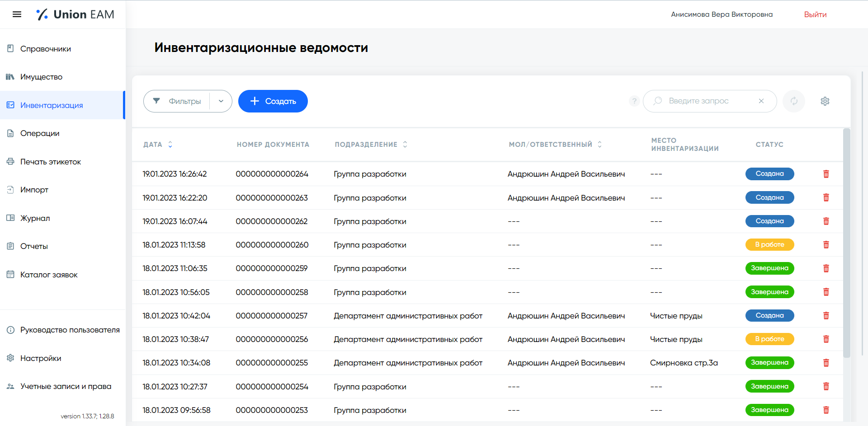Select document number 000000000000262
This screenshot has width=868, height=426.
point(272,221)
